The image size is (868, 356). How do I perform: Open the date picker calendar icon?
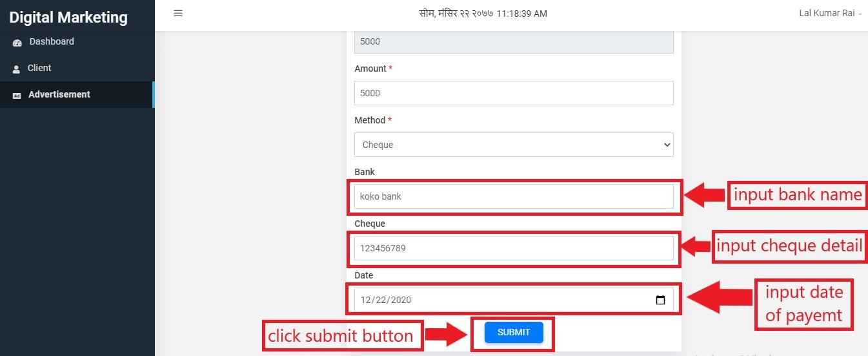click(x=660, y=300)
